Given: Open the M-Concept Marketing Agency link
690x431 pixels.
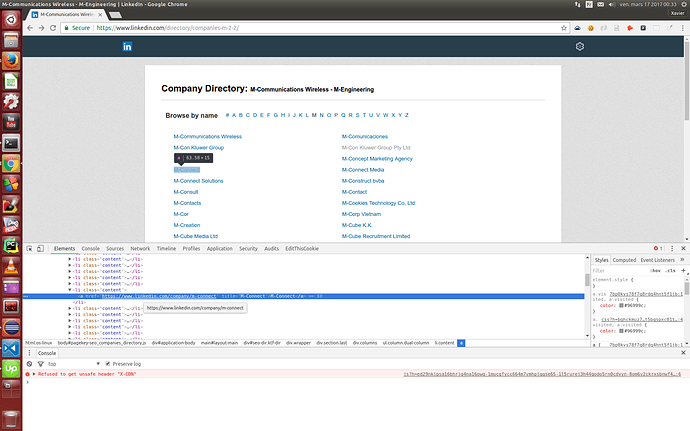Looking at the screenshot, I should point(377,158).
